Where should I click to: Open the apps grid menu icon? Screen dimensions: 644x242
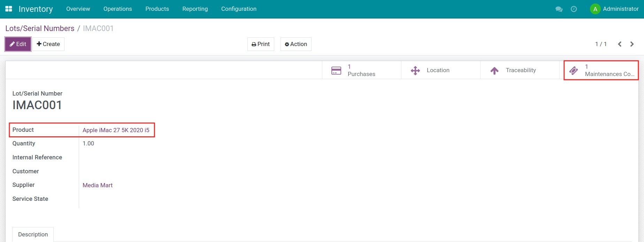[x=9, y=9]
